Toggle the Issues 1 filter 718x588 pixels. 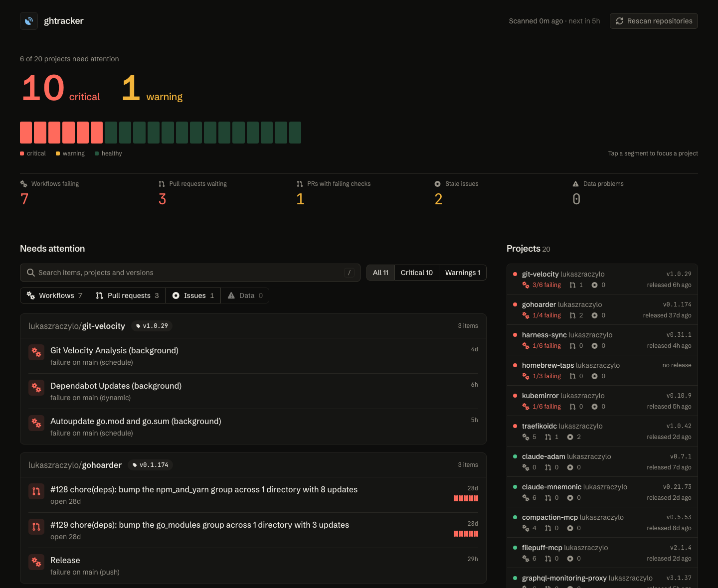pos(193,295)
